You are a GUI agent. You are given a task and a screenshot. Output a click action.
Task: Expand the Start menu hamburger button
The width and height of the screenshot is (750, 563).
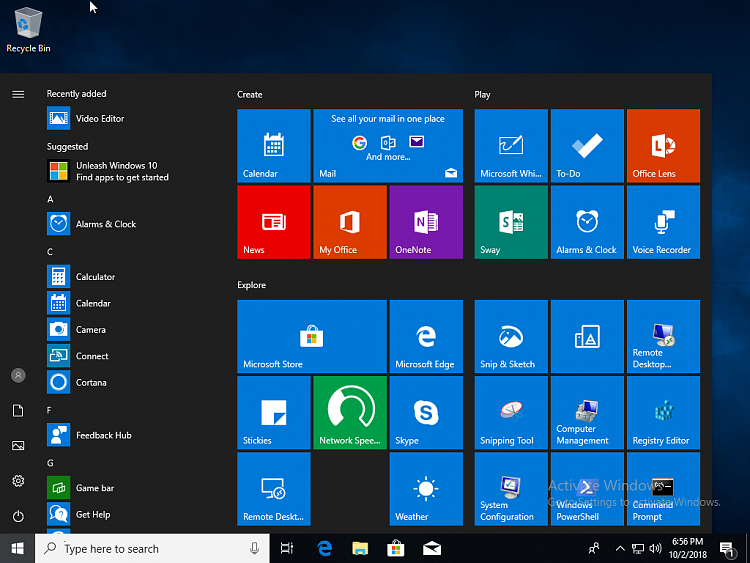(x=18, y=94)
